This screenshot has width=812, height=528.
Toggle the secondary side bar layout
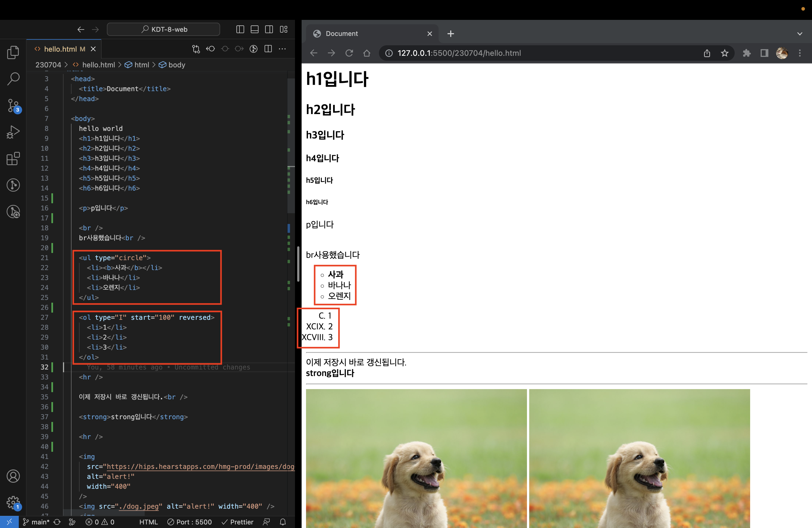click(x=269, y=29)
